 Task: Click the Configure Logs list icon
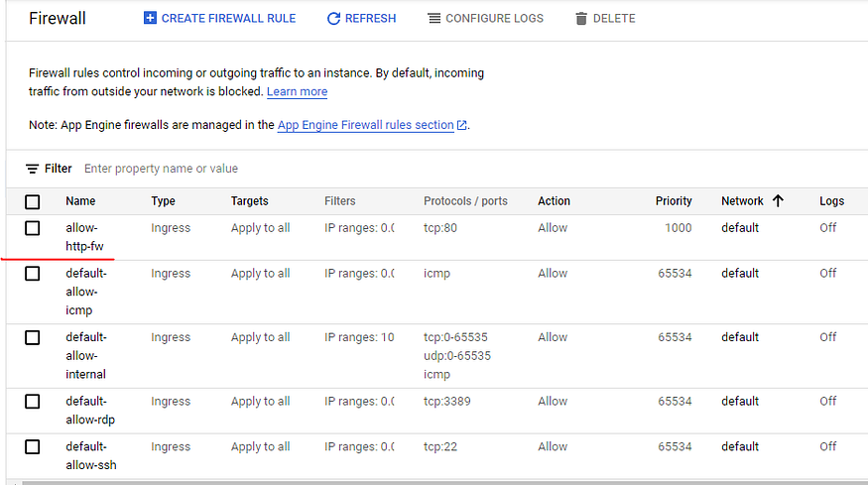coord(434,19)
